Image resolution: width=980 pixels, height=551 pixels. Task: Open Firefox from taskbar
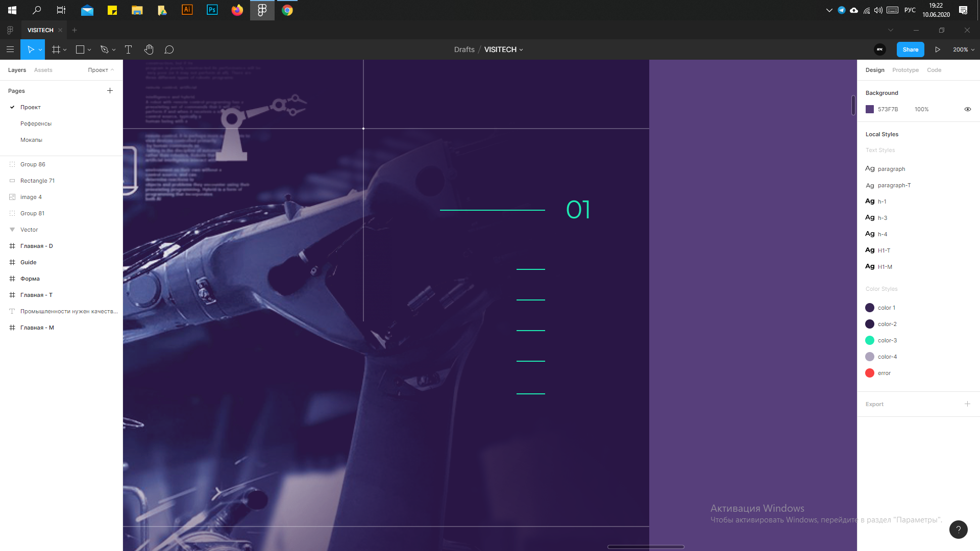point(237,10)
